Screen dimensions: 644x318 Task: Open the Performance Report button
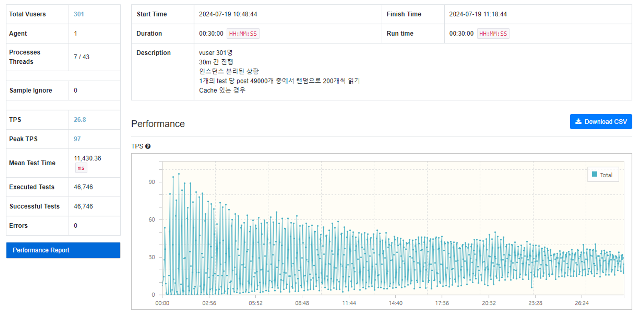63,250
